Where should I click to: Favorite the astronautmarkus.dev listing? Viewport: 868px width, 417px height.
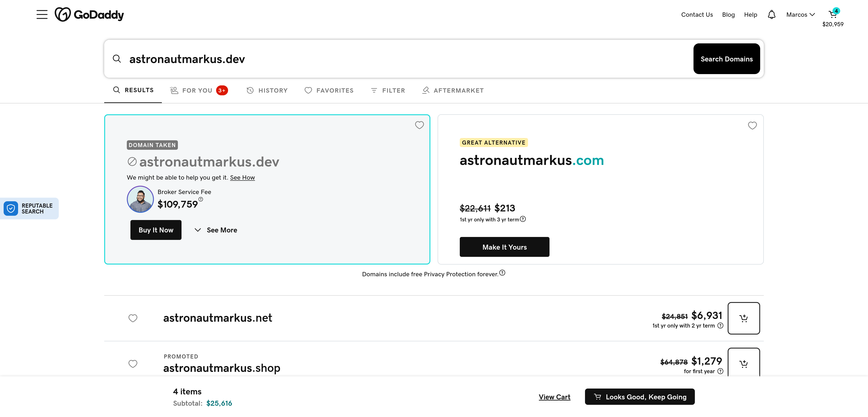click(419, 125)
